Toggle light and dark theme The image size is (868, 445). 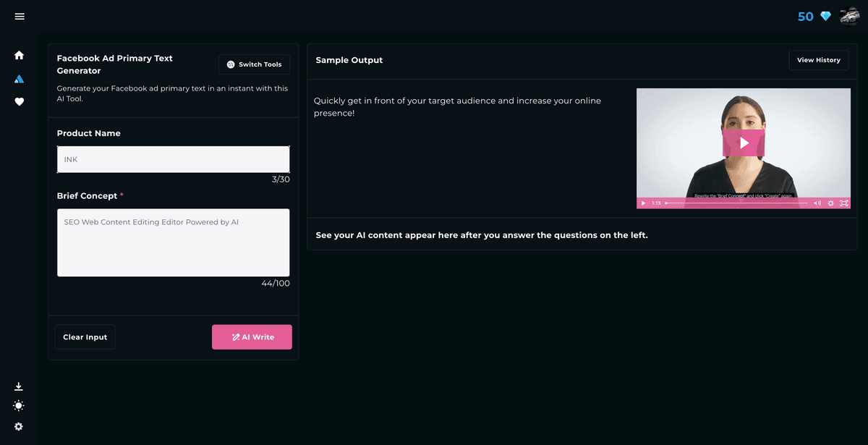19,405
